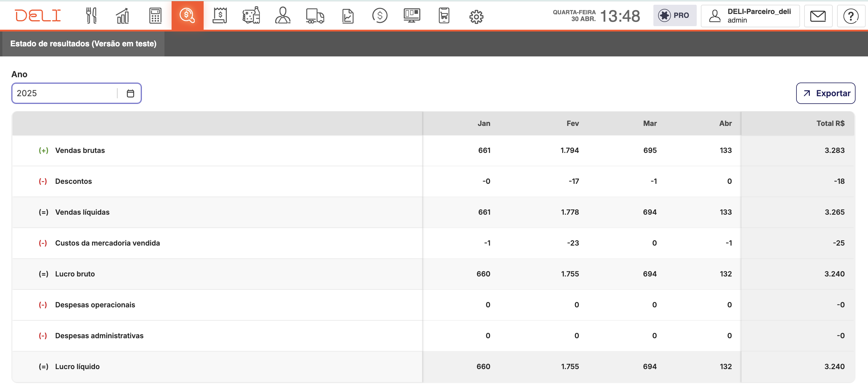Screen dimensions: 868x389
Task: Click the Descontos total -18
Action: coord(839,181)
